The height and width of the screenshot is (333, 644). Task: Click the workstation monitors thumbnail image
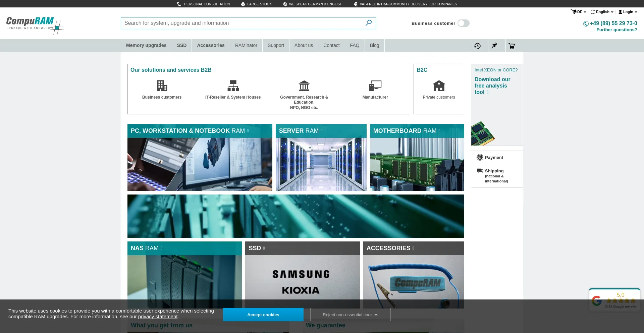pyautogui.click(x=200, y=164)
